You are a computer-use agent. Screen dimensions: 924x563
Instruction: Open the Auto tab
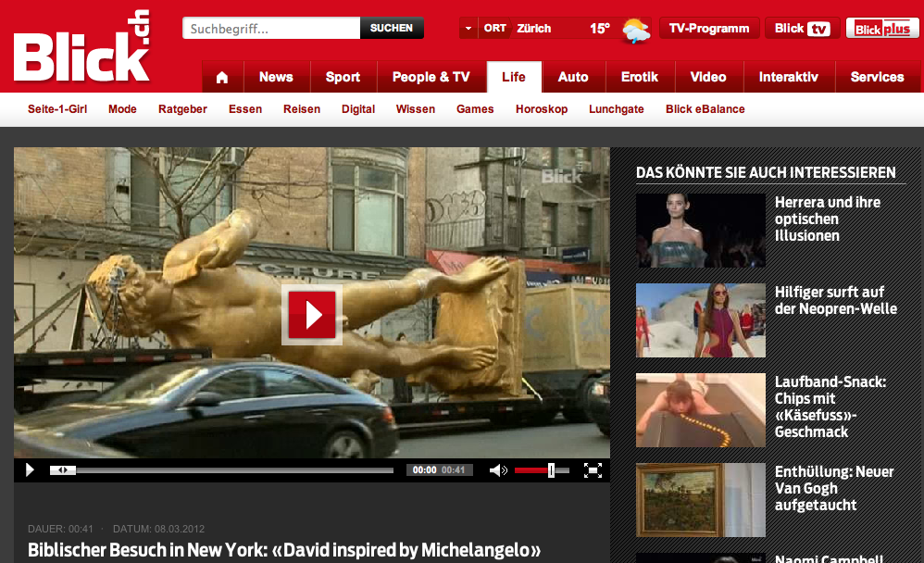pyautogui.click(x=573, y=77)
